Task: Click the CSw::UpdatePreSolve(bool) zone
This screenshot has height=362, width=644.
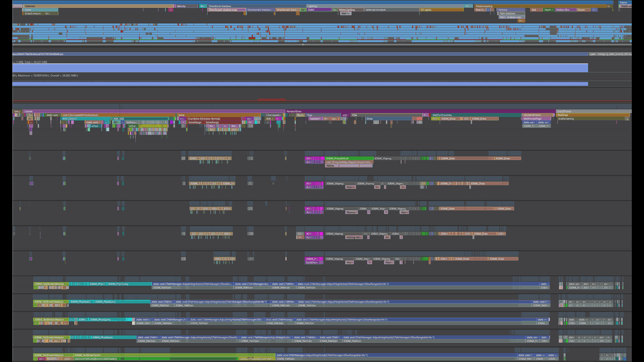Action: (x=118, y=115)
